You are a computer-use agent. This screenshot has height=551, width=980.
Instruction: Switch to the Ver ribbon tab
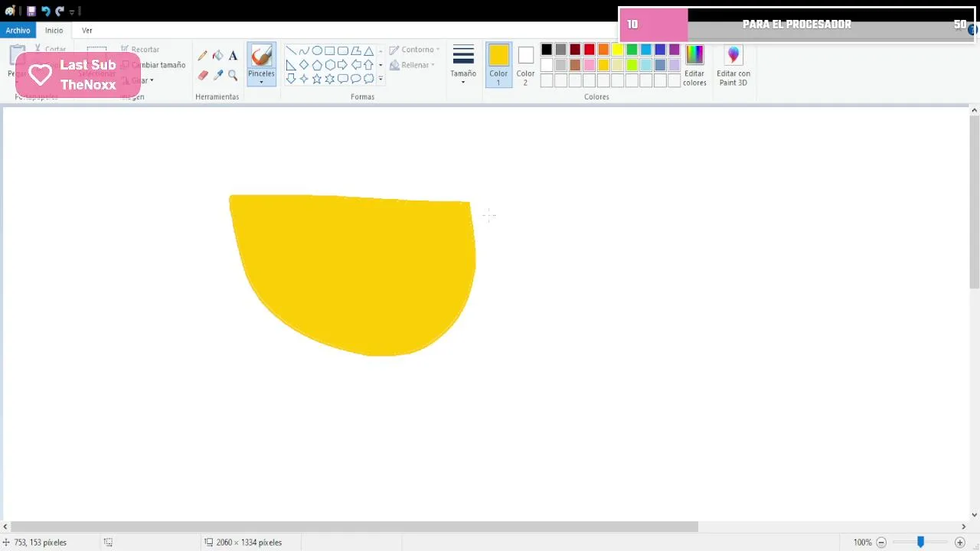click(x=87, y=31)
